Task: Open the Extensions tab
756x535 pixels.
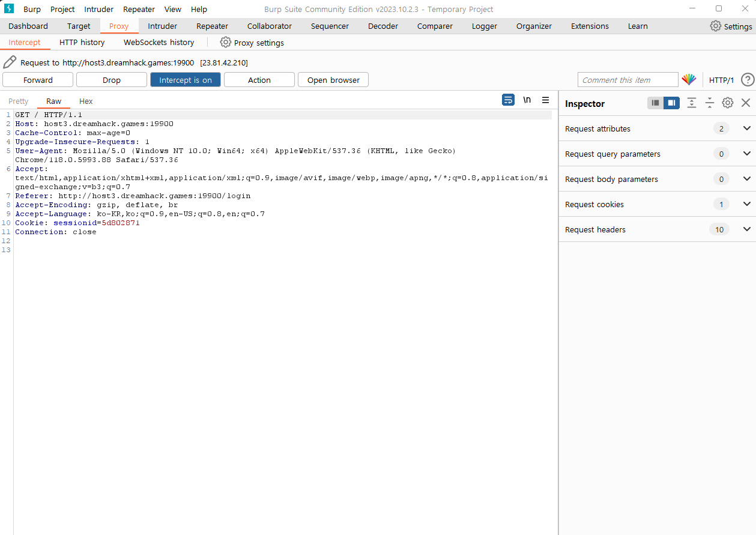Action: tap(590, 26)
